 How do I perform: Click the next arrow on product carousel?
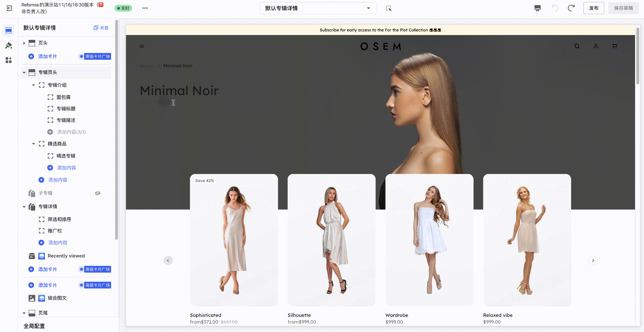coord(593,260)
